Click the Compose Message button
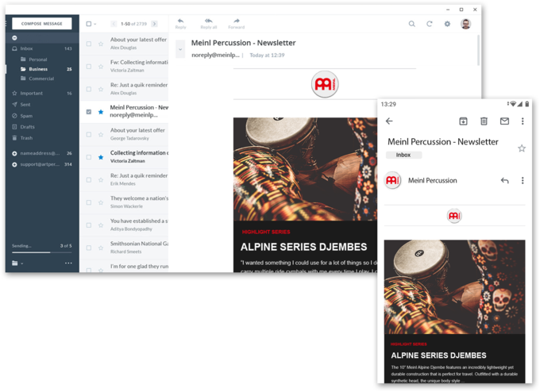This screenshot has width=540, height=392. tap(41, 24)
